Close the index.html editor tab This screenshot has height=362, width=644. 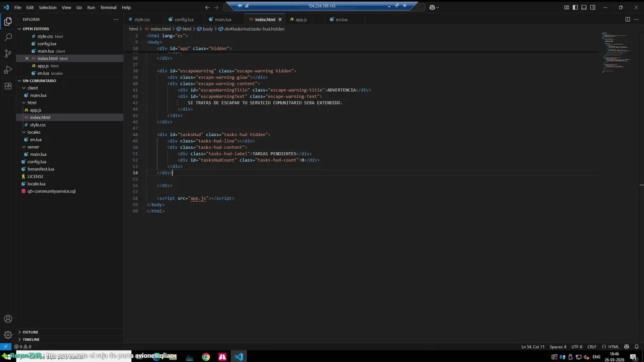280,20
